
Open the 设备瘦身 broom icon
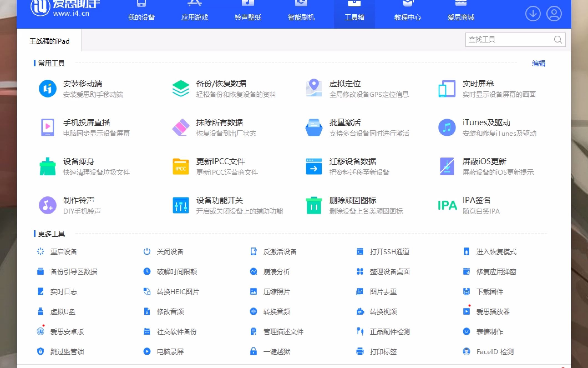[x=47, y=167]
